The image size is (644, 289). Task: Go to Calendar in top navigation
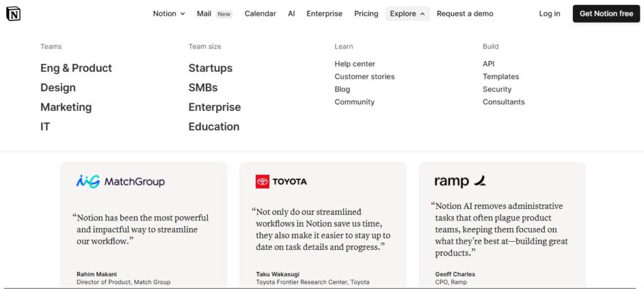tap(260, 14)
